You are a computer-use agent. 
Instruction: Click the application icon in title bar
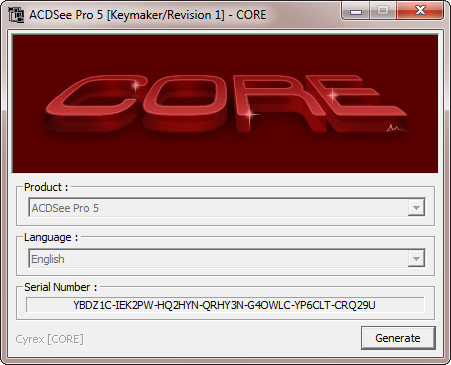(16, 15)
